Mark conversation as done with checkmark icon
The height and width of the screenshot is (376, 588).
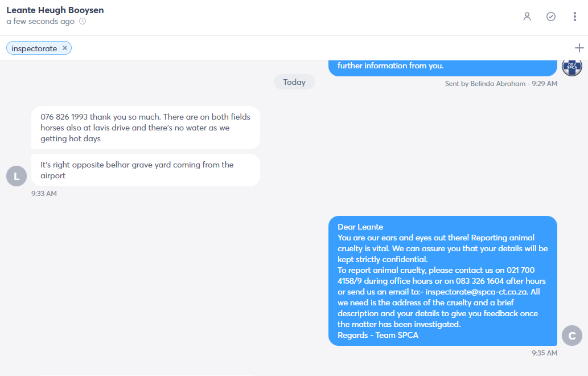coord(550,17)
